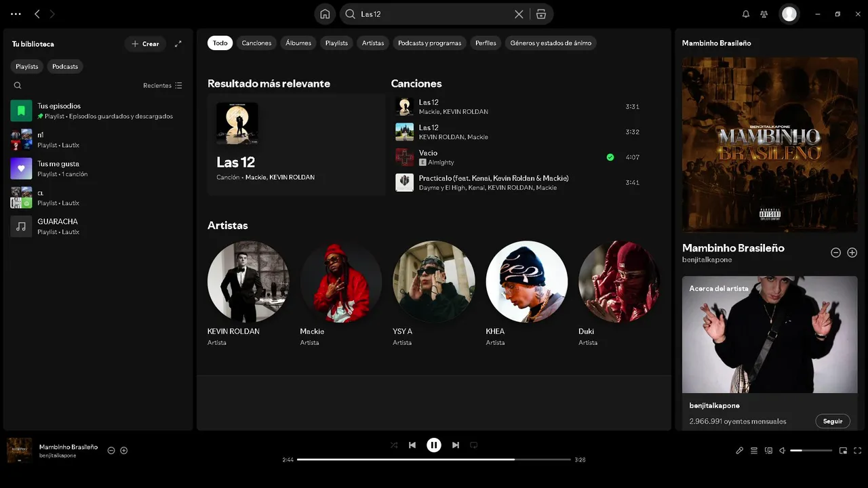Image resolution: width=868 pixels, height=488 pixels.
Task: Toggle the green saved check on Vacío
Action: (610, 157)
